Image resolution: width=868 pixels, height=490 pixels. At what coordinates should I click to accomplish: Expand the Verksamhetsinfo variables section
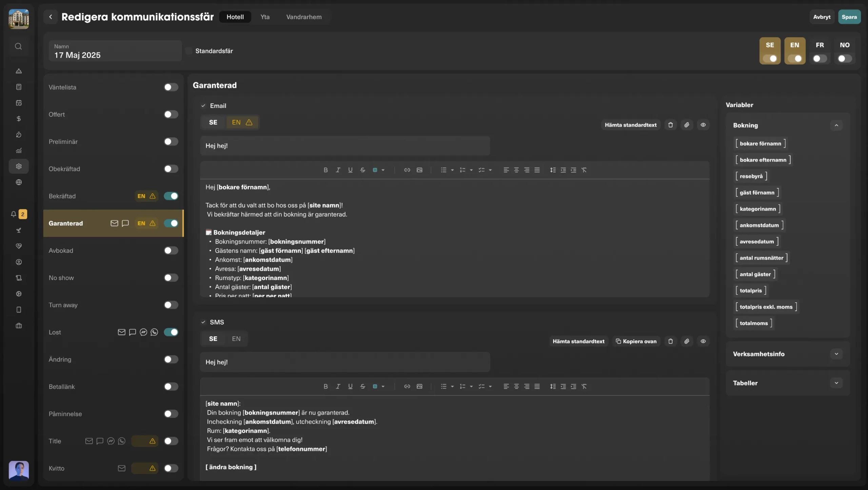coord(836,354)
